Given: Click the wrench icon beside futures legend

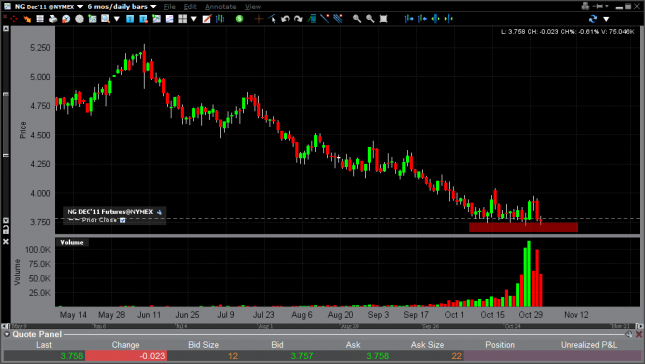Looking at the screenshot, I should (x=160, y=212).
